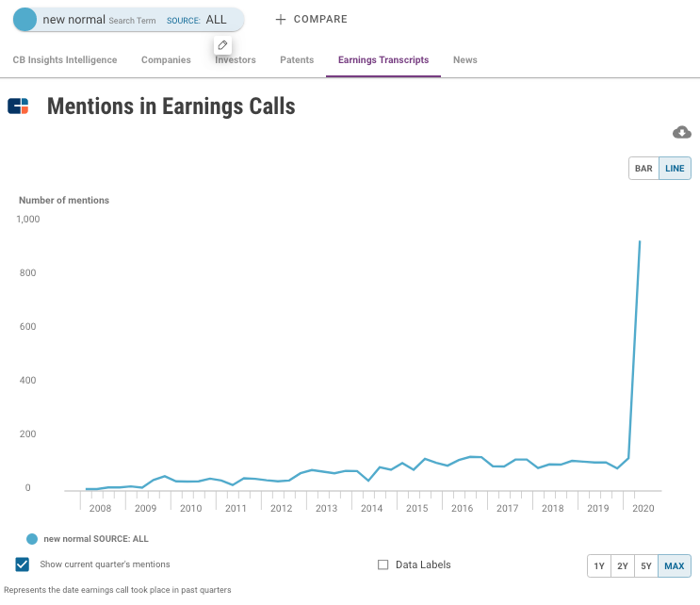
Task: Open the Companies tab
Action: point(166,59)
